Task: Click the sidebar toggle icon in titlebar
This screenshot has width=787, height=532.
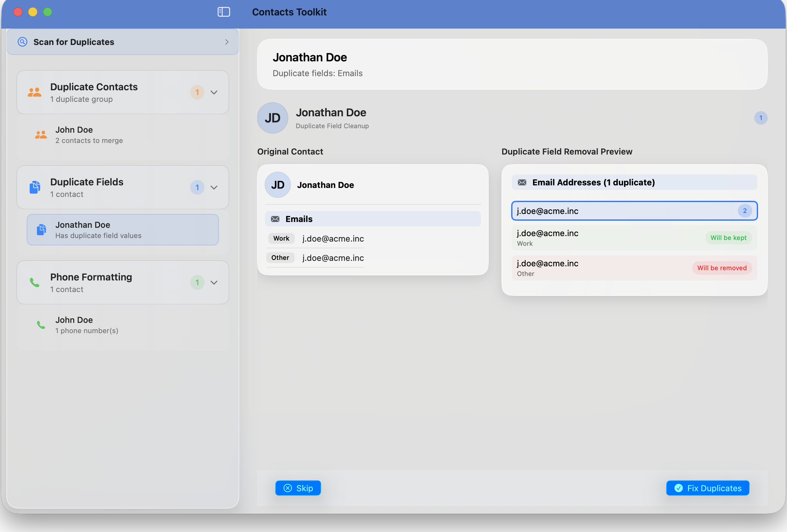Action: tap(223, 12)
